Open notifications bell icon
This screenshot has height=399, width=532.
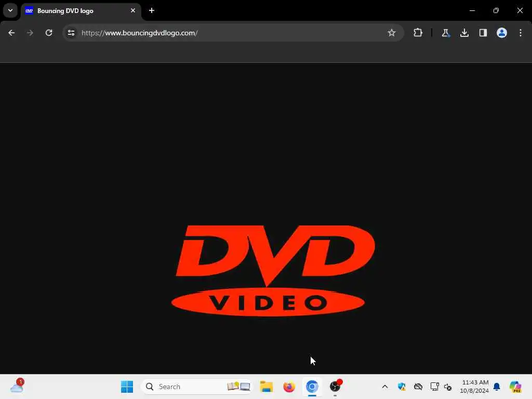497,387
